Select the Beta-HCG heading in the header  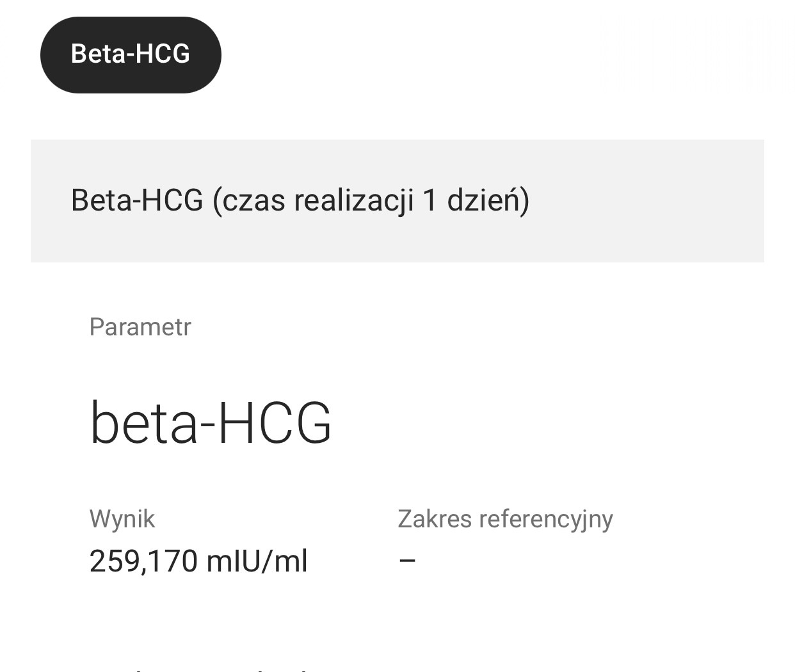(134, 200)
